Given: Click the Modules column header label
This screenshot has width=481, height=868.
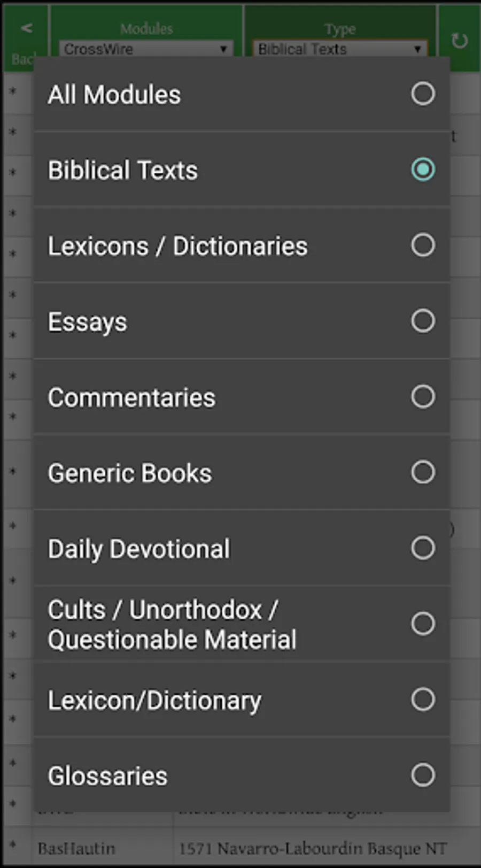Looking at the screenshot, I should click(146, 28).
